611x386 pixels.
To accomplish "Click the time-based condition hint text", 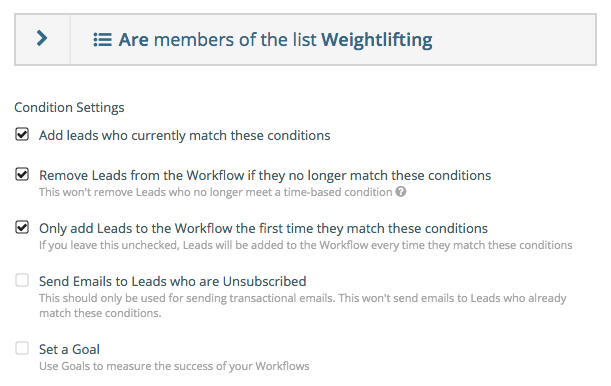I will coord(215,192).
